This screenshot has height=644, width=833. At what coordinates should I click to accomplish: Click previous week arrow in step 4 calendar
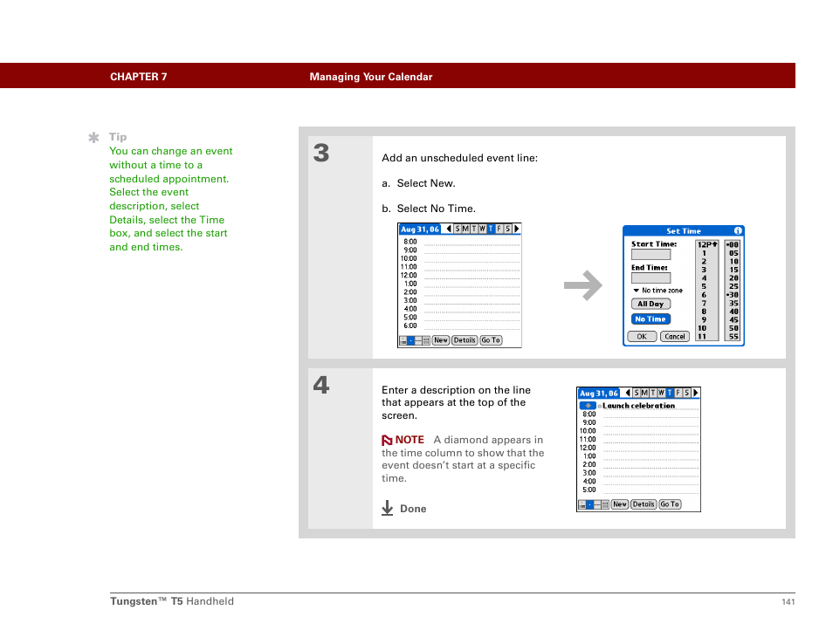tap(628, 393)
